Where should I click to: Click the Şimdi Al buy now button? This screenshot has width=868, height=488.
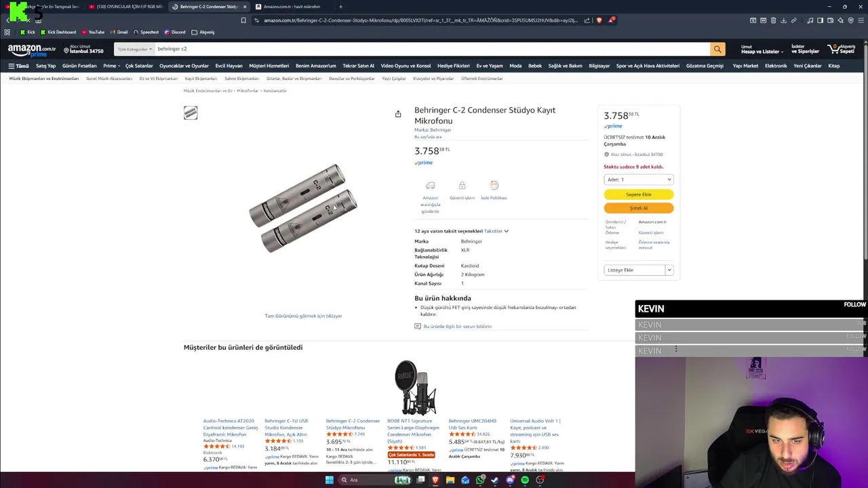(x=638, y=208)
